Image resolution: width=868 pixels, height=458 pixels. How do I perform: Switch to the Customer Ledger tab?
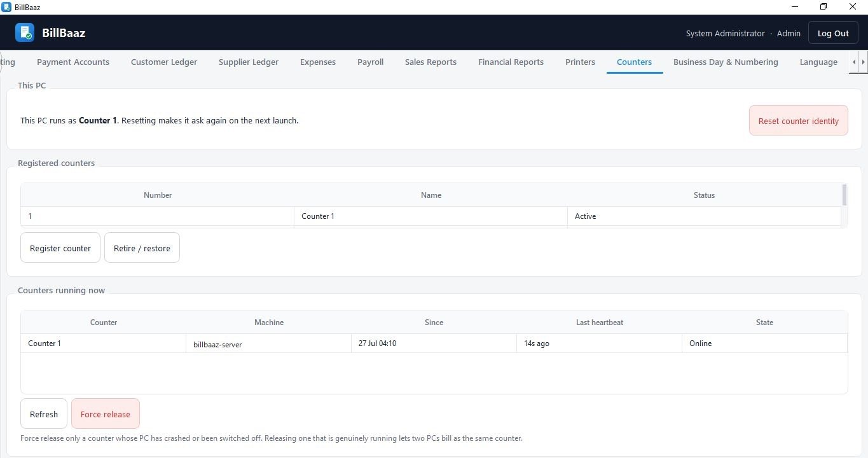(x=164, y=62)
